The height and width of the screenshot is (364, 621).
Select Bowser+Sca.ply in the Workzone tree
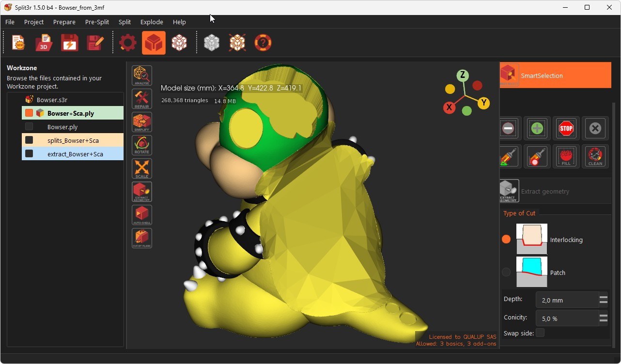click(73, 113)
